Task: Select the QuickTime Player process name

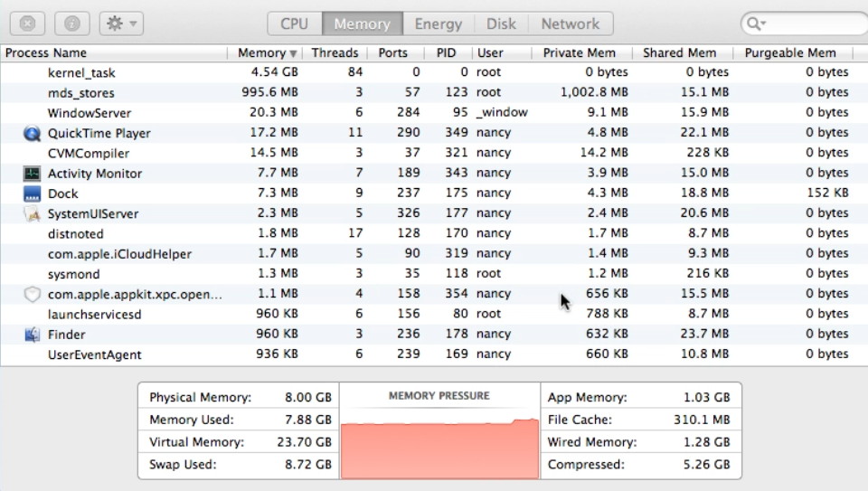Action: (x=99, y=133)
